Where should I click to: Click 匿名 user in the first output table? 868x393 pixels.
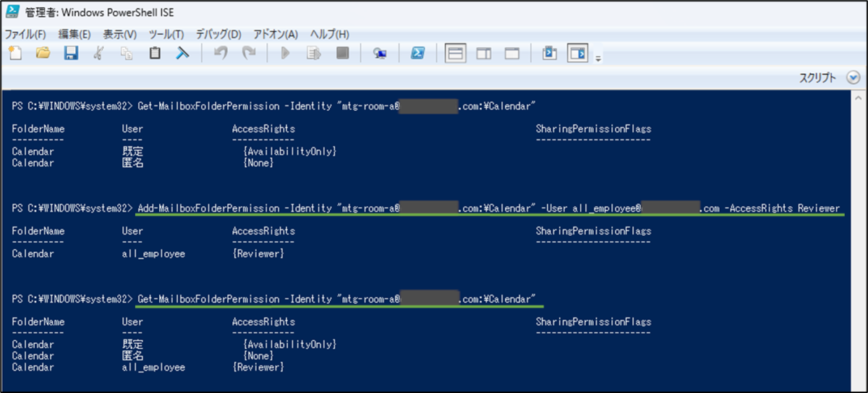133,163
